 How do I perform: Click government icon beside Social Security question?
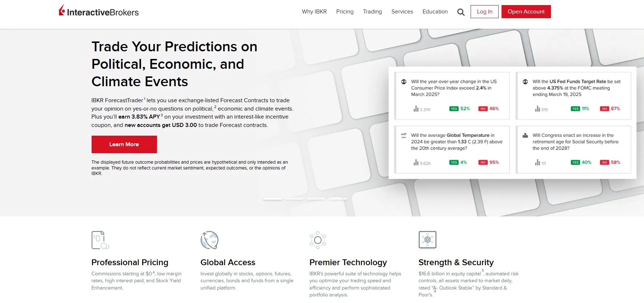click(525, 135)
